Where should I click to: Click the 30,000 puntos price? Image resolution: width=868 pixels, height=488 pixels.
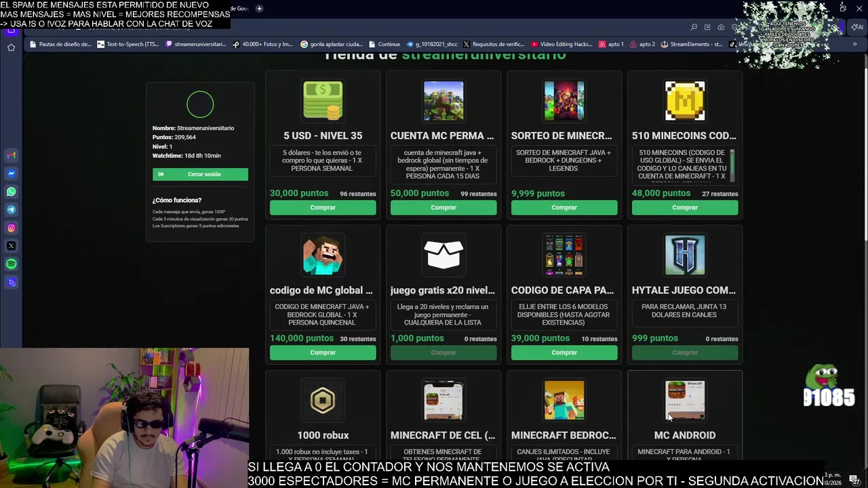(299, 193)
